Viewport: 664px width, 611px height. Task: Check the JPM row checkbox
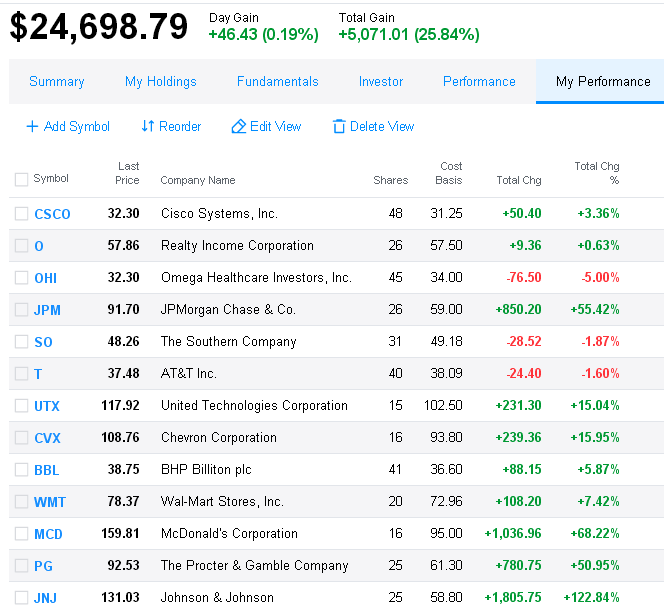pos(21,310)
